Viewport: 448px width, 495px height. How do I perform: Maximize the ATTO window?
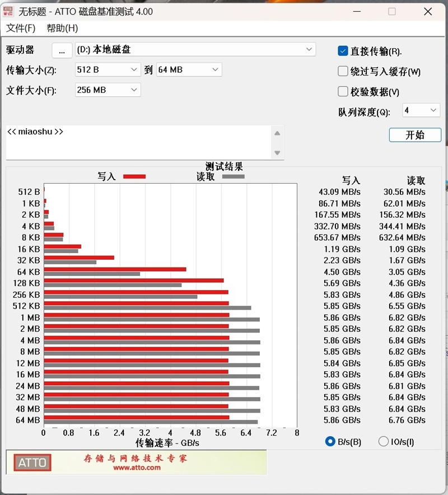[392, 12]
